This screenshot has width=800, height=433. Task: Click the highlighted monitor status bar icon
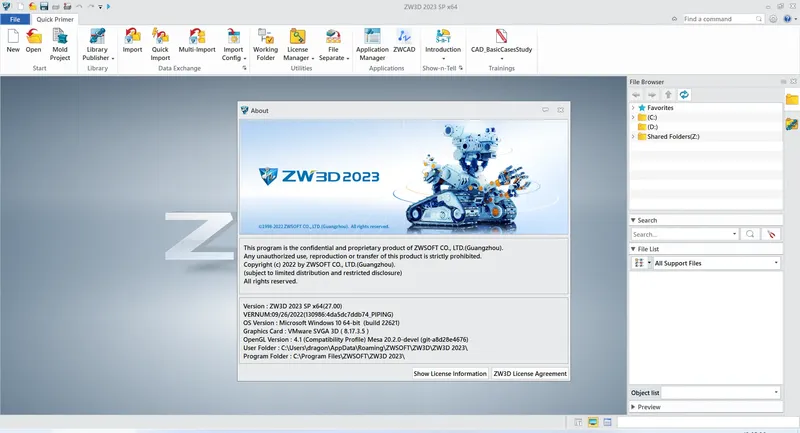[x=593, y=422]
